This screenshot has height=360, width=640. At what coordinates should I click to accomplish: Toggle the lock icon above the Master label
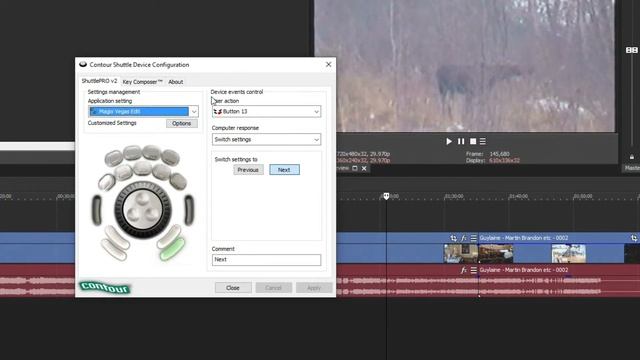click(x=632, y=157)
